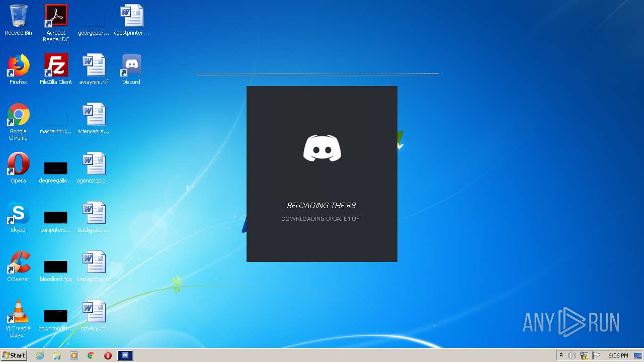Open the coastprinter... Word document
The image size is (644, 362).
(131, 20)
